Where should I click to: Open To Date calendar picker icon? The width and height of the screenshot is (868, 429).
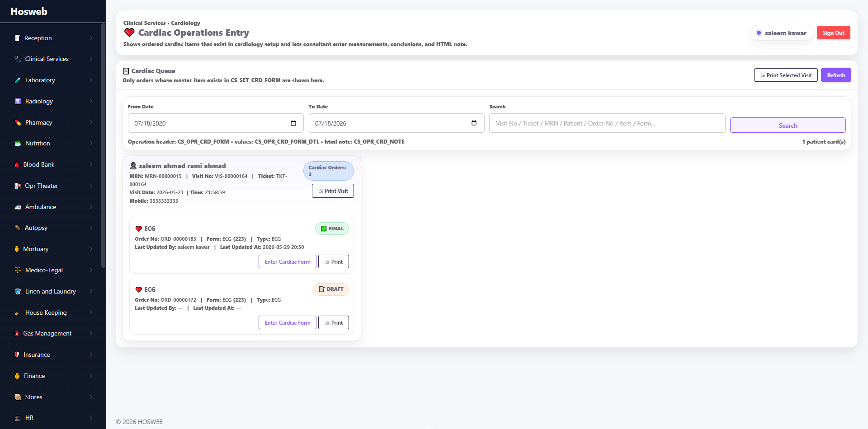click(474, 123)
